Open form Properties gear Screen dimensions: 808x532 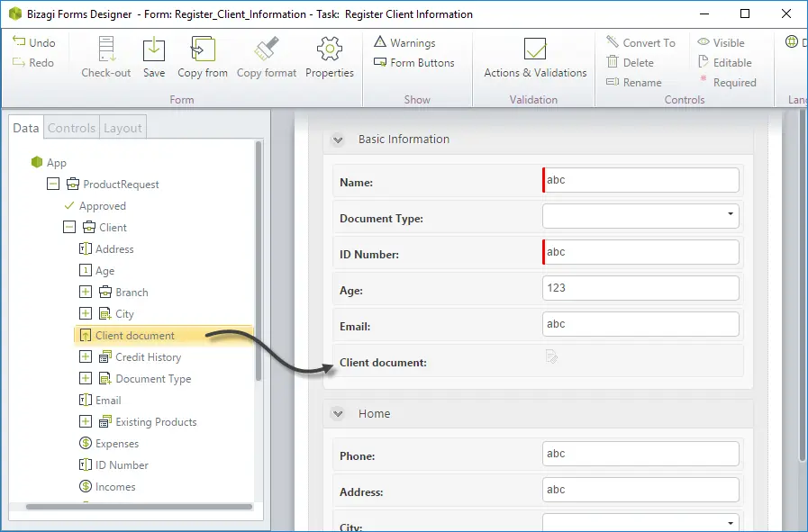coord(330,58)
